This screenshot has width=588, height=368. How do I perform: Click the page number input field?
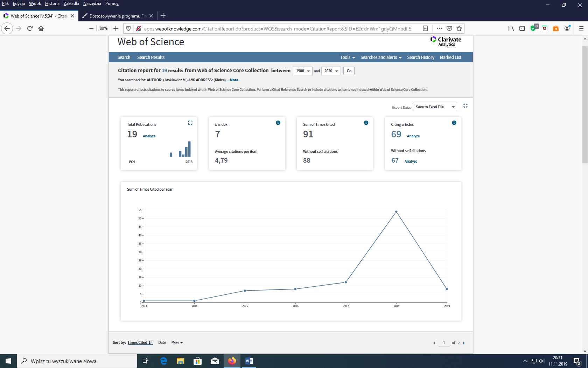[444, 343]
